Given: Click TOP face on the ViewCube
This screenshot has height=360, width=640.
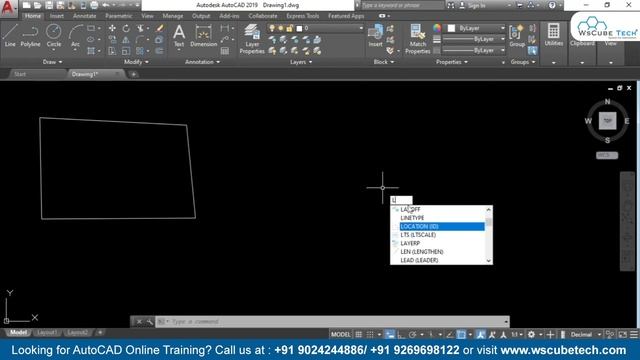Looking at the screenshot, I should pos(607,121).
